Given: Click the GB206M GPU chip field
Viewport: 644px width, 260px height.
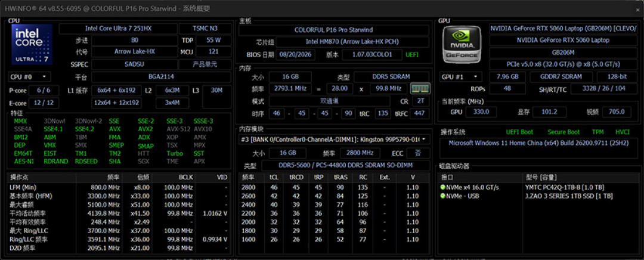Looking at the screenshot, I should pos(563,52).
